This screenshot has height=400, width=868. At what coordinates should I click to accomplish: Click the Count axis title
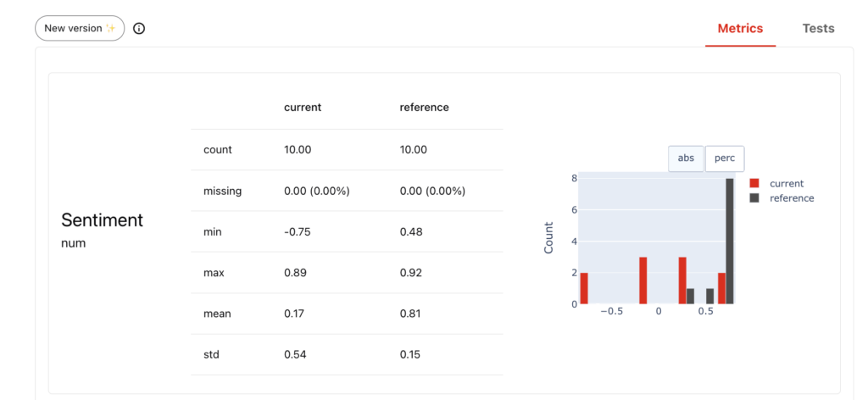548,237
